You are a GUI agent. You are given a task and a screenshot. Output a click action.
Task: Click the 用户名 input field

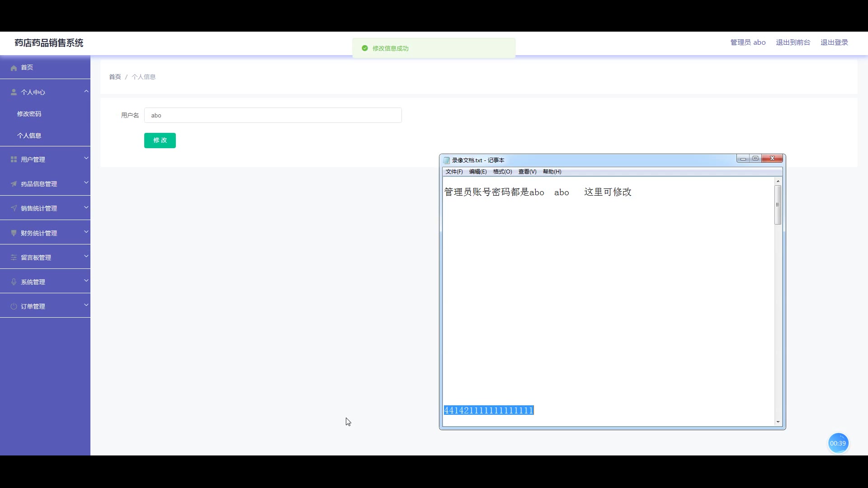(x=273, y=115)
